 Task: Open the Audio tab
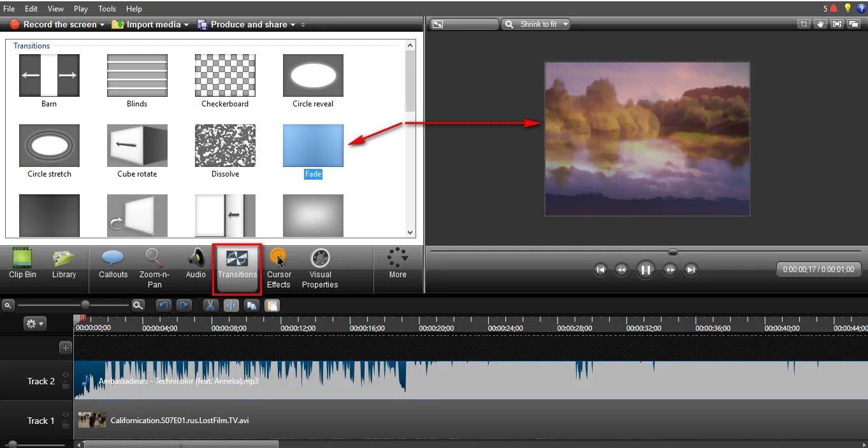click(196, 264)
